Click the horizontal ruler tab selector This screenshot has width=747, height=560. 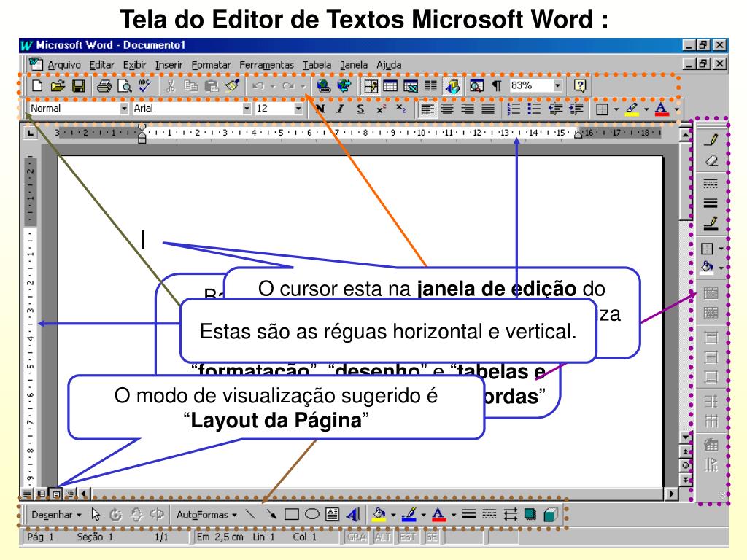(x=30, y=133)
